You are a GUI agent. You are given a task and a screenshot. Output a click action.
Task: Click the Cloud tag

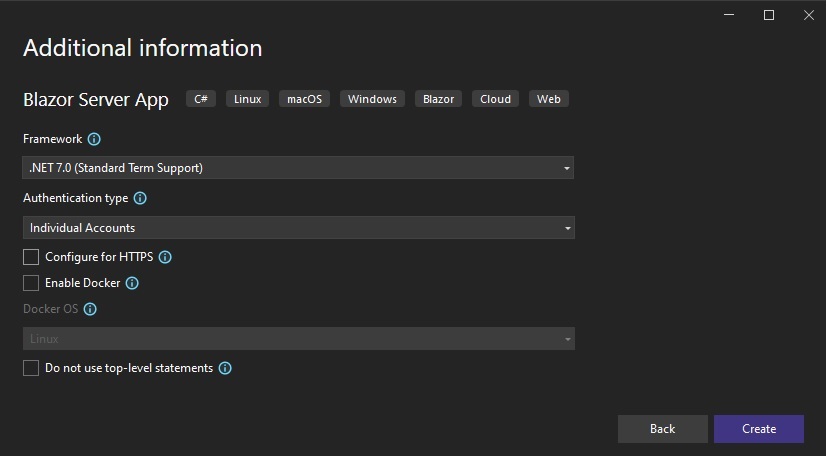495,99
